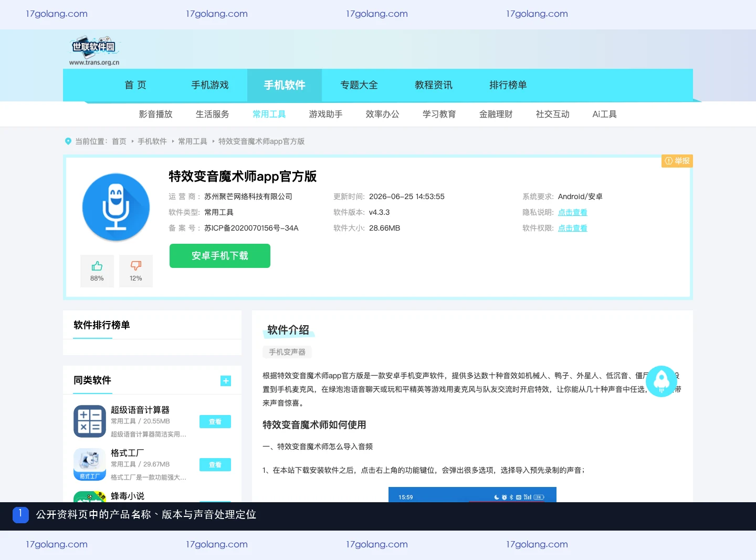The image size is (756, 560).
Task: Open 超级语音计算器 title link
Action: point(140,410)
